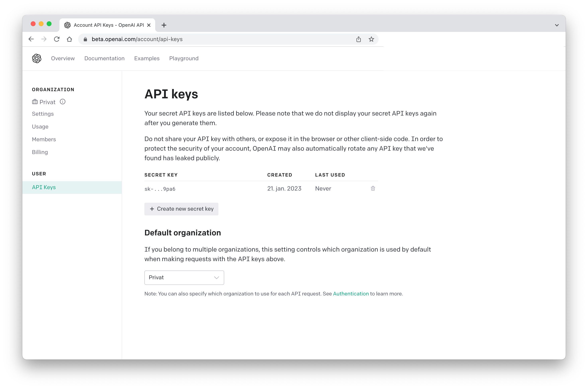The height and width of the screenshot is (389, 588).
Task: Expand the Default organization dropdown
Action: click(184, 277)
